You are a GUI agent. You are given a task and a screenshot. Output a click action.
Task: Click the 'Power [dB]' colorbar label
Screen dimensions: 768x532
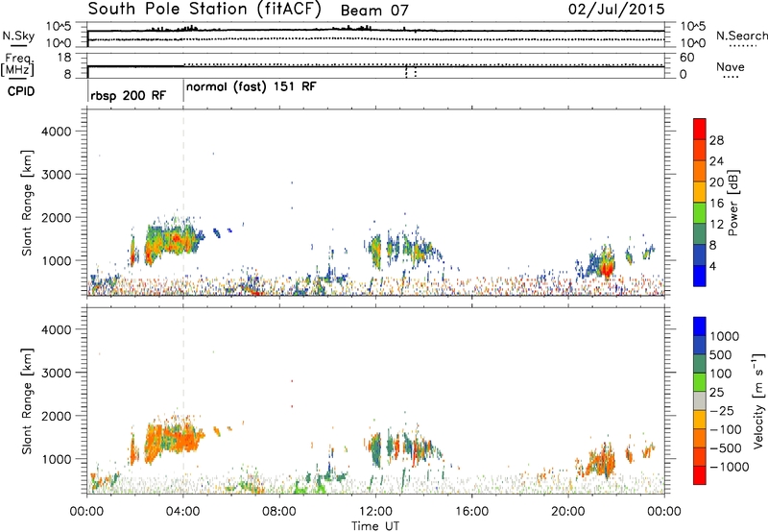click(x=733, y=203)
